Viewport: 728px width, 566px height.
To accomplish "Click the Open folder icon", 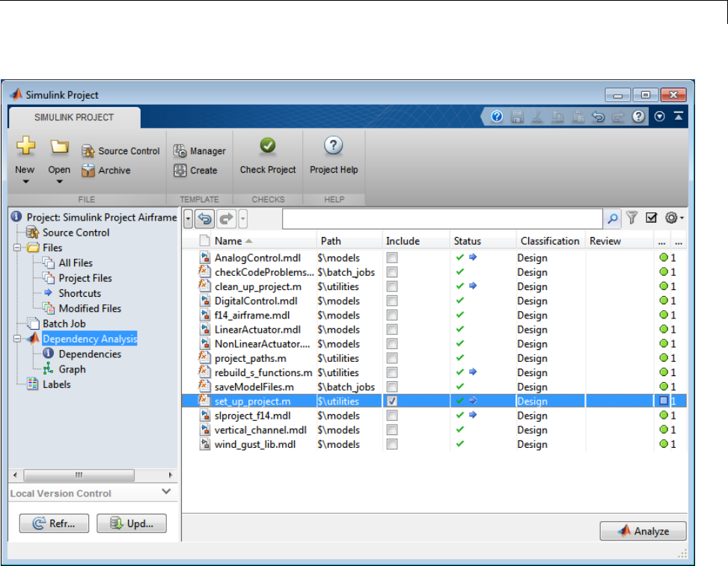I will 59,147.
